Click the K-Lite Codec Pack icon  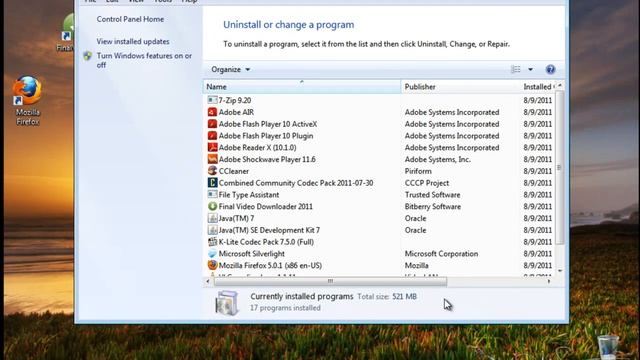pos(212,242)
